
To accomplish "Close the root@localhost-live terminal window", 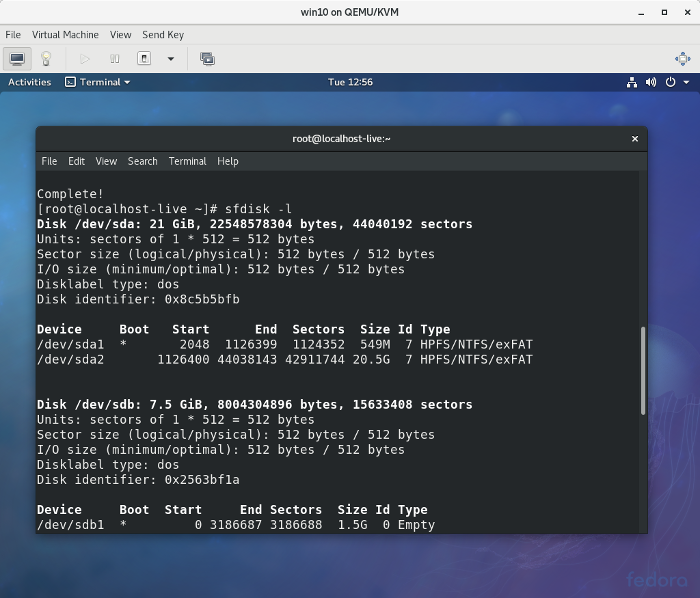I will coord(635,139).
